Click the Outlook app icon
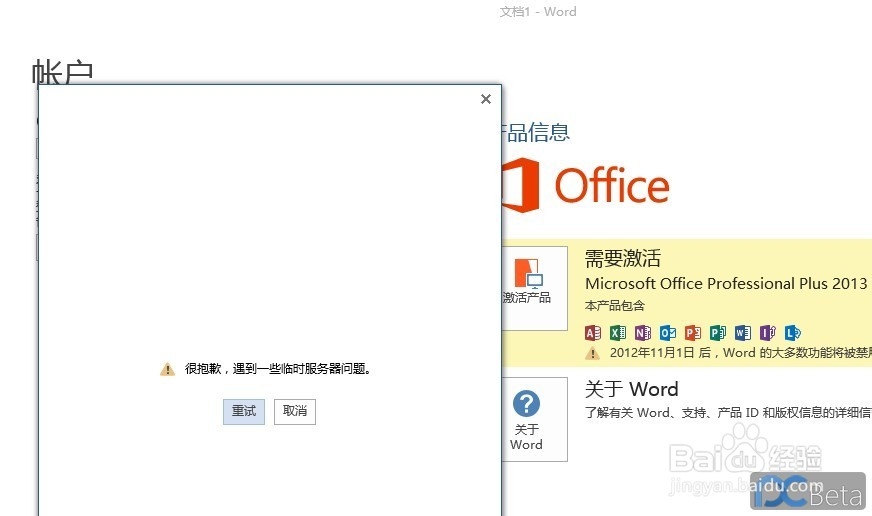 point(668,333)
